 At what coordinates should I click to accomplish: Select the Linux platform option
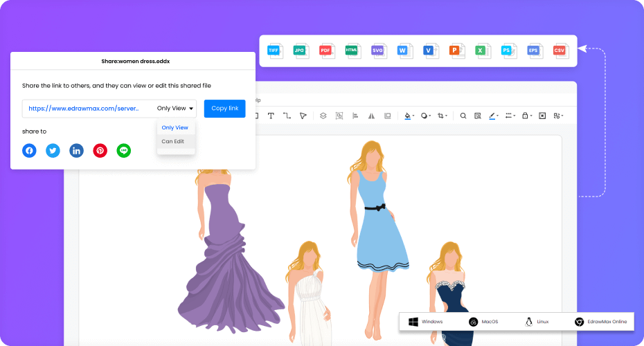[537, 322]
